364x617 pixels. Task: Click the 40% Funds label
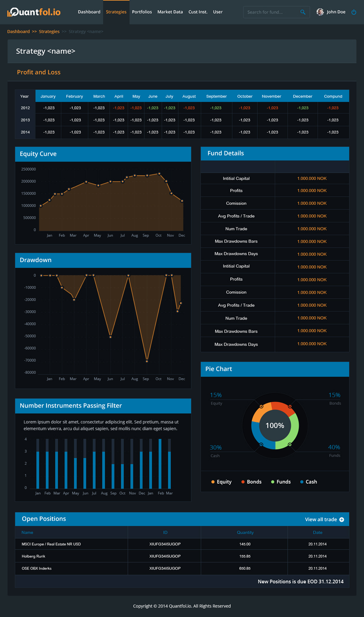point(334,450)
